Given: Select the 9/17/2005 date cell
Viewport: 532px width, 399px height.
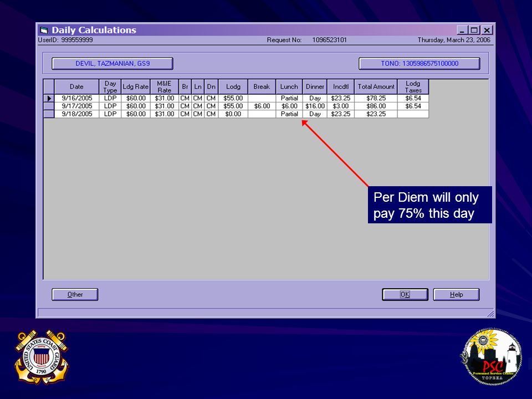Looking at the screenshot, I should (76, 106).
